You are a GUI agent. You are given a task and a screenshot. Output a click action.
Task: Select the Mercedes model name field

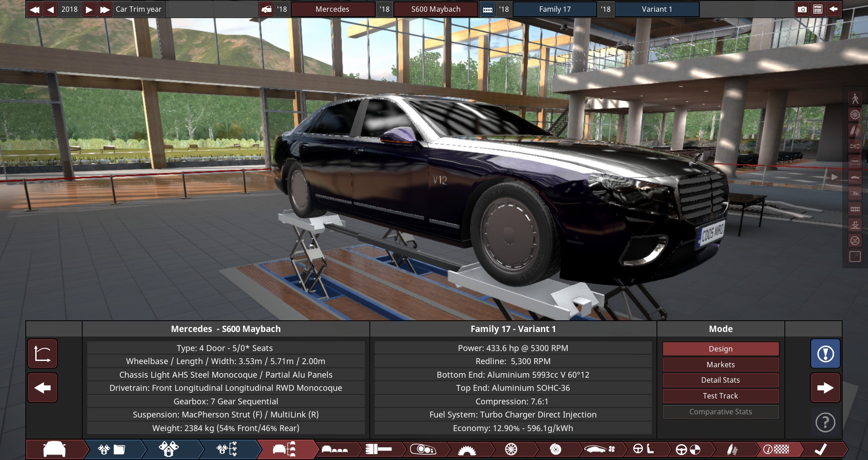coord(332,9)
